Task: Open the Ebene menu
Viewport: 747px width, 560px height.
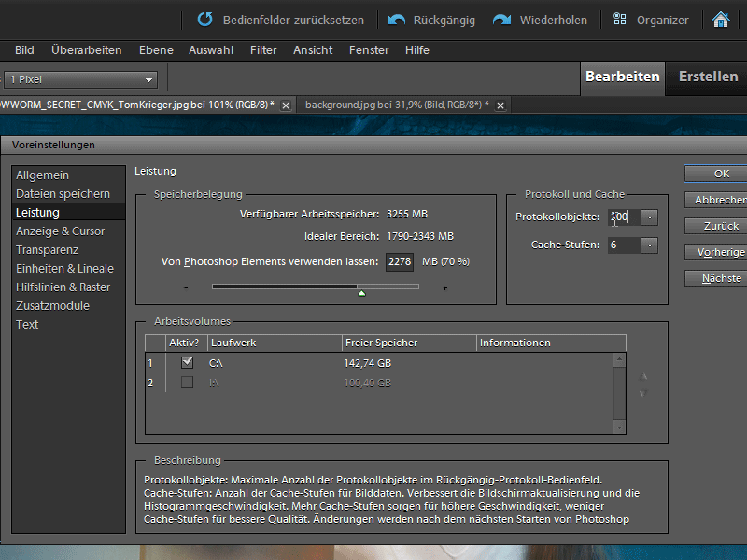Action: pos(156,50)
